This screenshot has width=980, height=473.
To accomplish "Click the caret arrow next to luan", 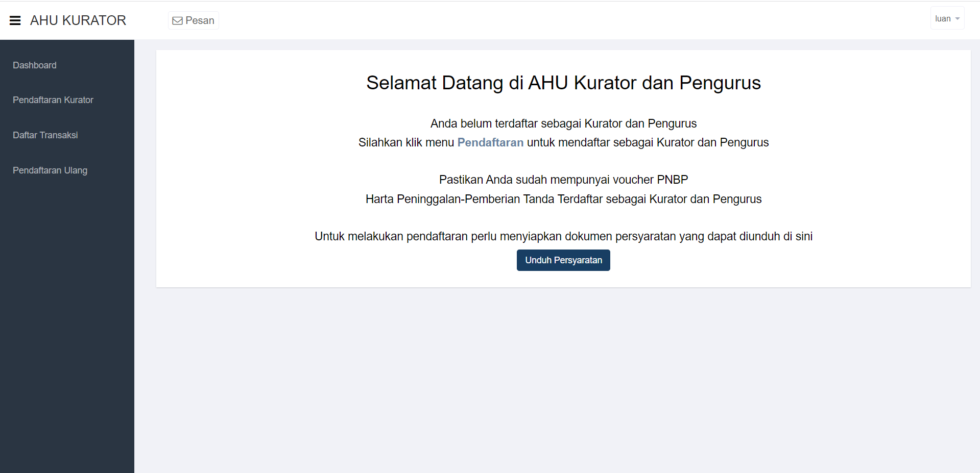I will click(x=958, y=19).
